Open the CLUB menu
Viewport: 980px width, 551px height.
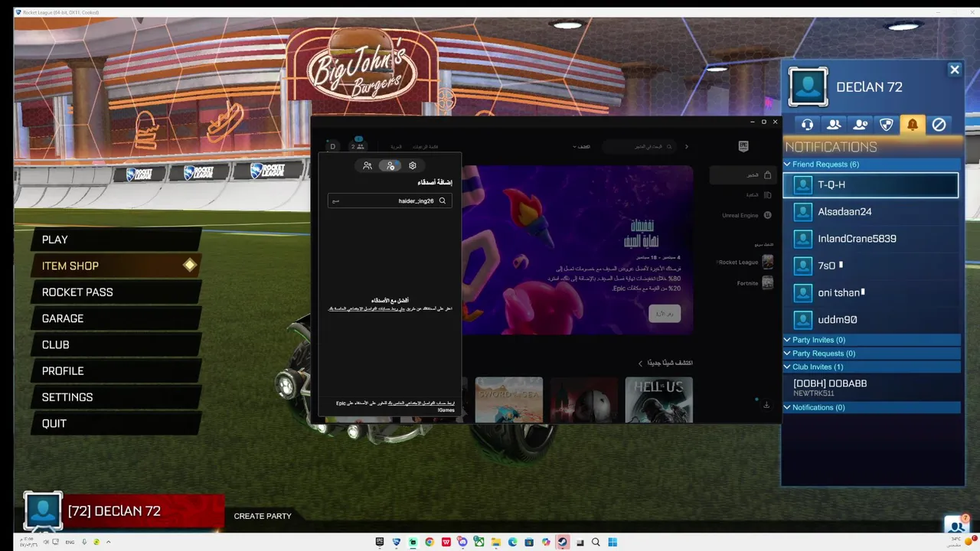(115, 344)
